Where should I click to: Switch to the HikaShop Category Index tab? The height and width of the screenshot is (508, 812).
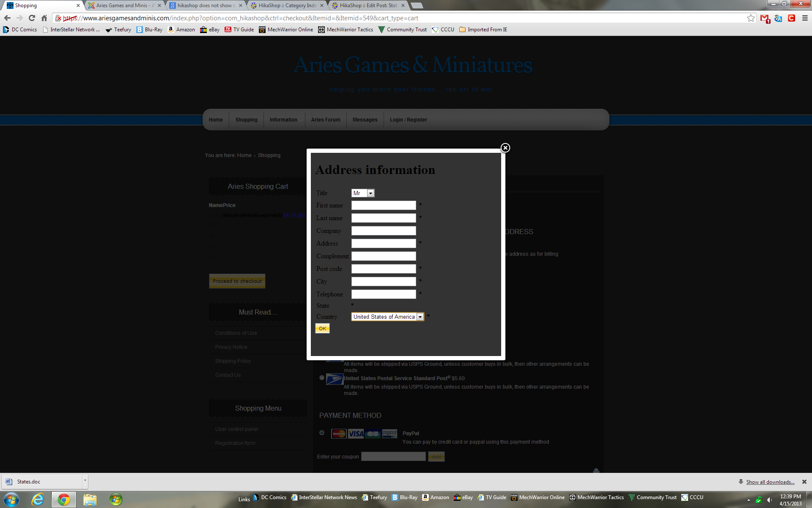[x=288, y=6]
